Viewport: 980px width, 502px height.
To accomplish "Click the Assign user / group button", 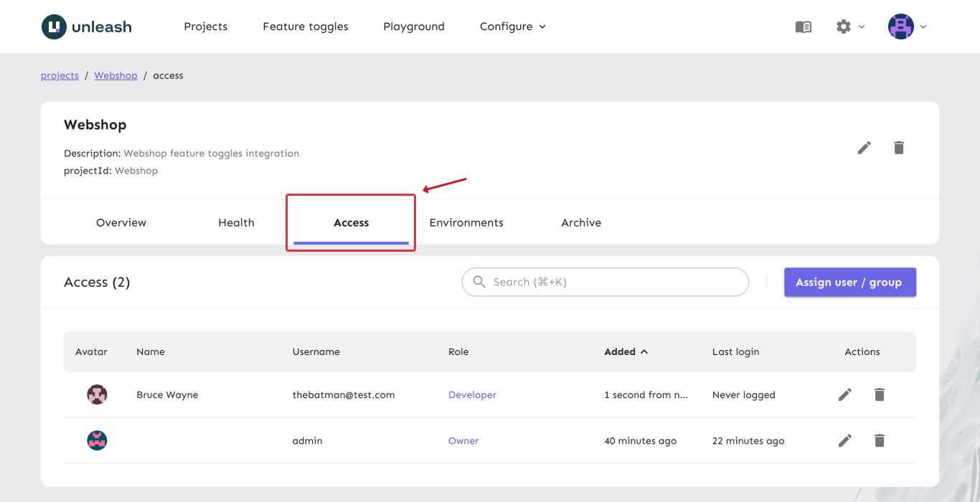I will [x=850, y=282].
